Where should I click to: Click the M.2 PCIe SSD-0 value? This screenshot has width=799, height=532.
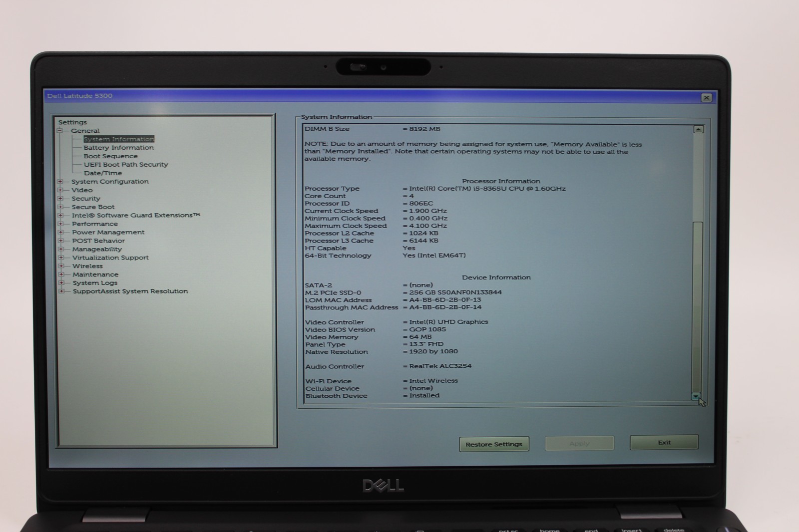[x=455, y=292]
